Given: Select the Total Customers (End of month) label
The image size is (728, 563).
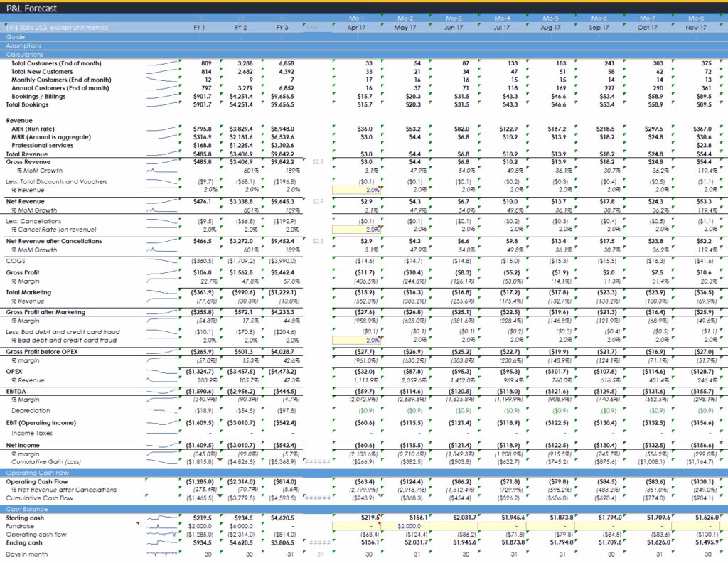Looking at the screenshot, I should [x=56, y=63].
